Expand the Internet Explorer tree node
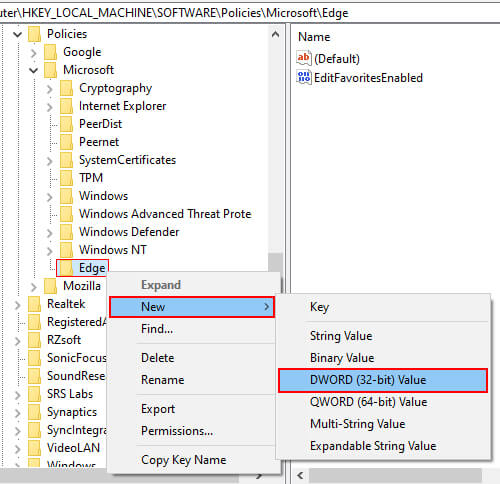The height and width of the screenshot is (484, 500). (x=49, y=106)
